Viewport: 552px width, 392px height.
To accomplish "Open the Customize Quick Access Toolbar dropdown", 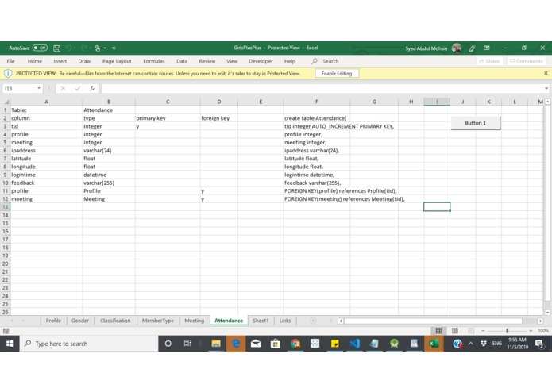I will coord(114,48).
